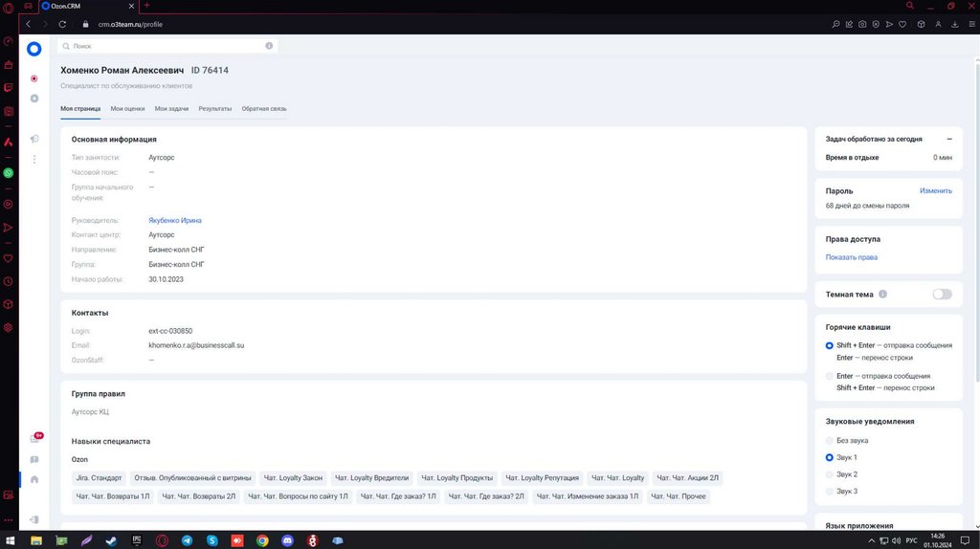This screenshot has width=980, height=549.
Task: Select Без звука sound option
Action: tap(830, 440)
